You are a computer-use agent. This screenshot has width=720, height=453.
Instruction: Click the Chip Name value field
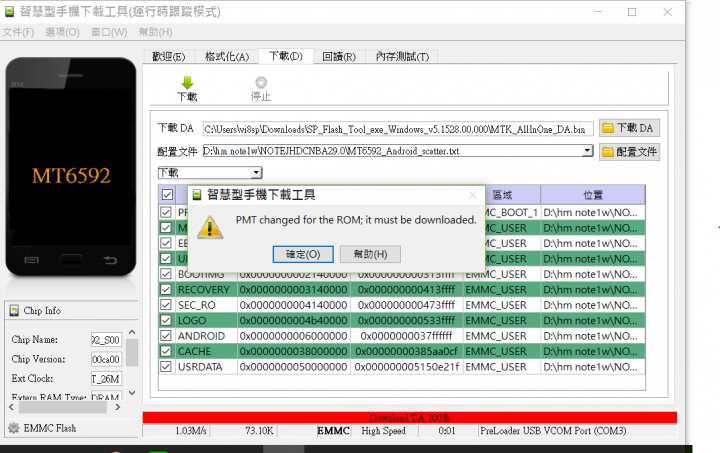click(107, 340)
